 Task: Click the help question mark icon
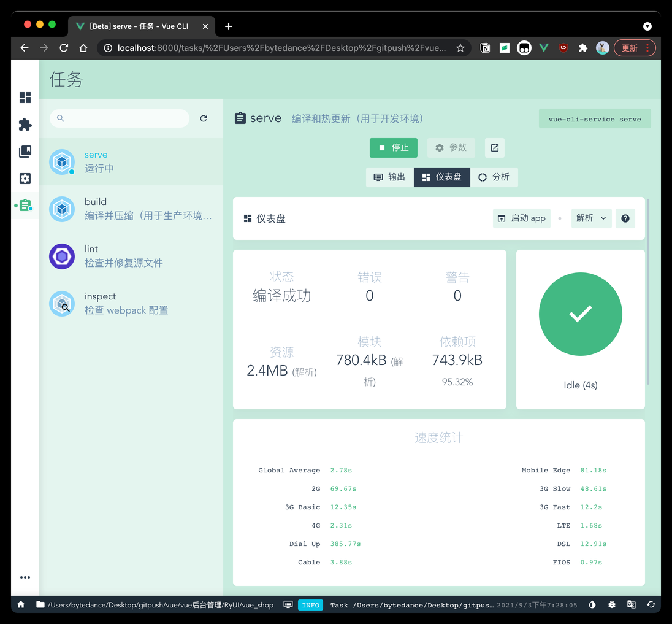(x=625, y=218)
